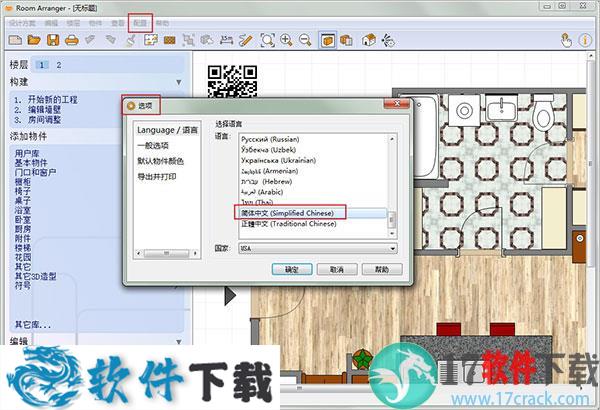
Task: Choose Українська (Ukrainian) language
Action: tap(279, 160)
